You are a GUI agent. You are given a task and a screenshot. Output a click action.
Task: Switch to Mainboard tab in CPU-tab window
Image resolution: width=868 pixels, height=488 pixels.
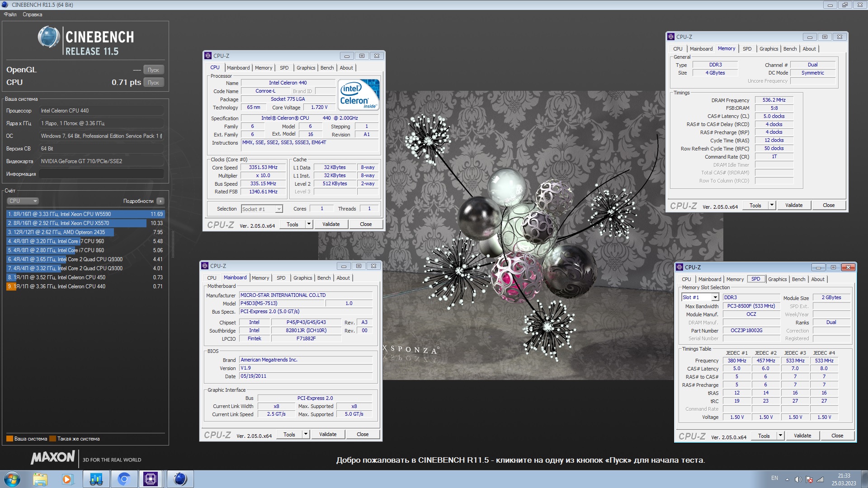pyautogui.click(x=238, y=68)
